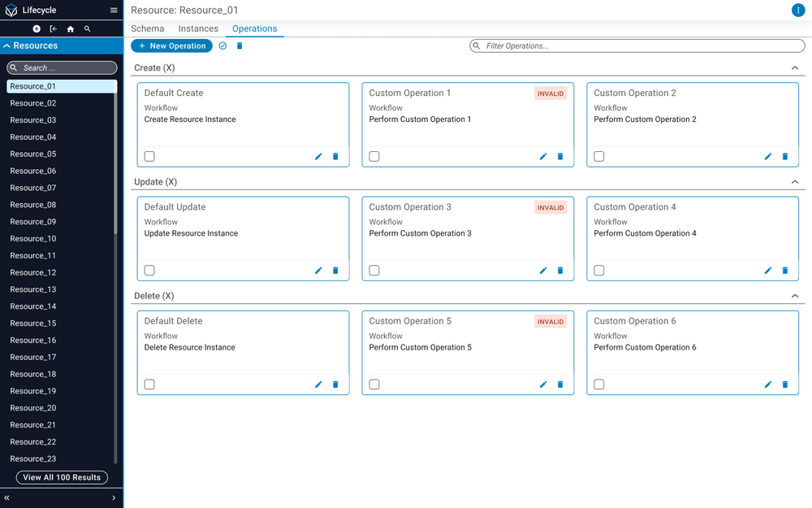The image size is (812, 508).
Task: Edit the Default Create operation with pencil icon
Action: point(318,156)
